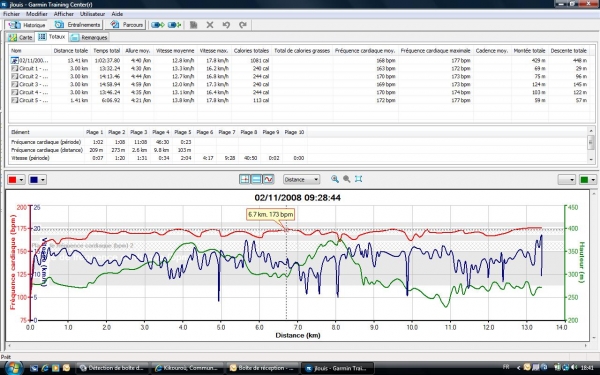Click the copy document toolbar icon
The image size is (600, 375).
point(194,25)
